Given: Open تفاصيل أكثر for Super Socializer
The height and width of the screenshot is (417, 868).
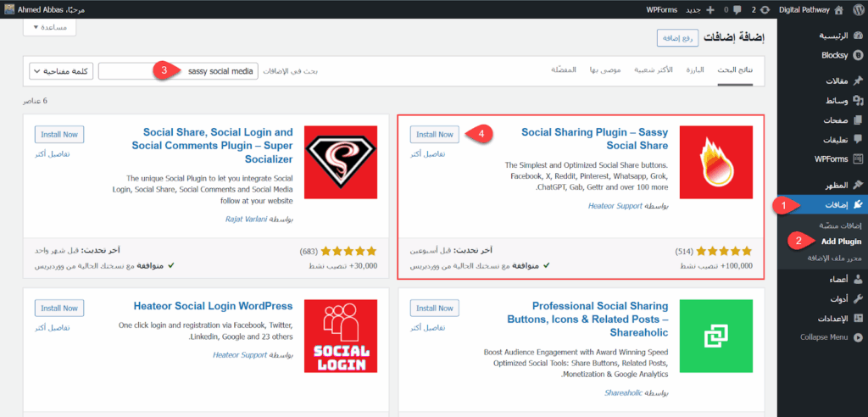Looking at the screenshot, I should [x=52, y=154].
